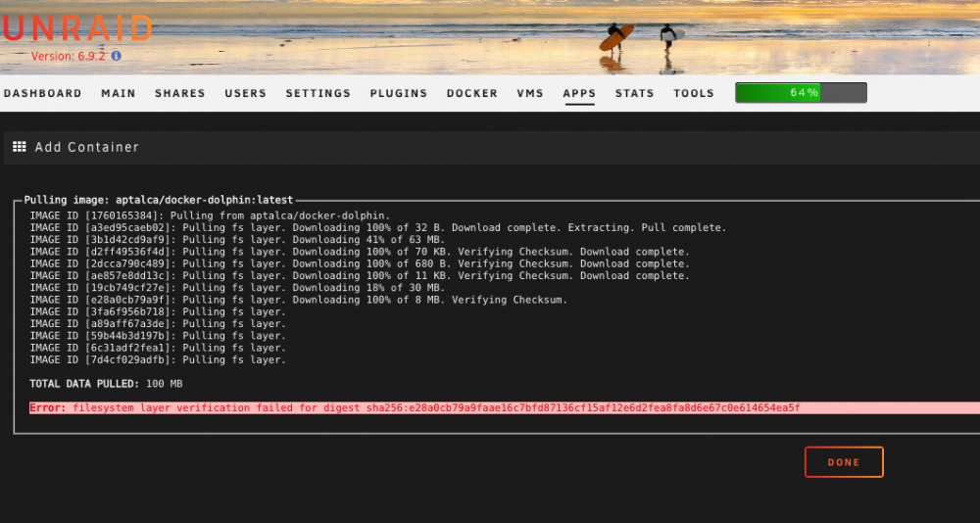Click the Total Data Pulled 100 MB line
980x523 pixels.
click(x=106, y=384)
